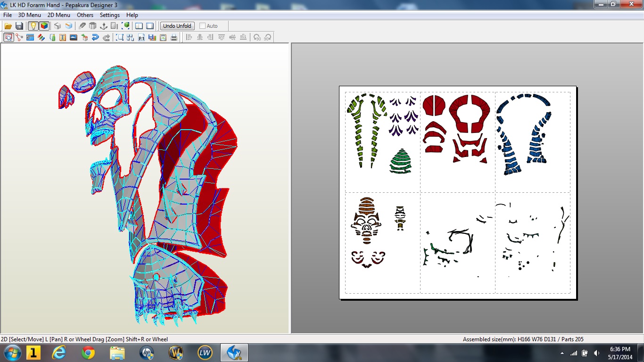The width and height of the screenshot is (644, 362).
Task: Click the align top icon
Action: click(222, 37)
